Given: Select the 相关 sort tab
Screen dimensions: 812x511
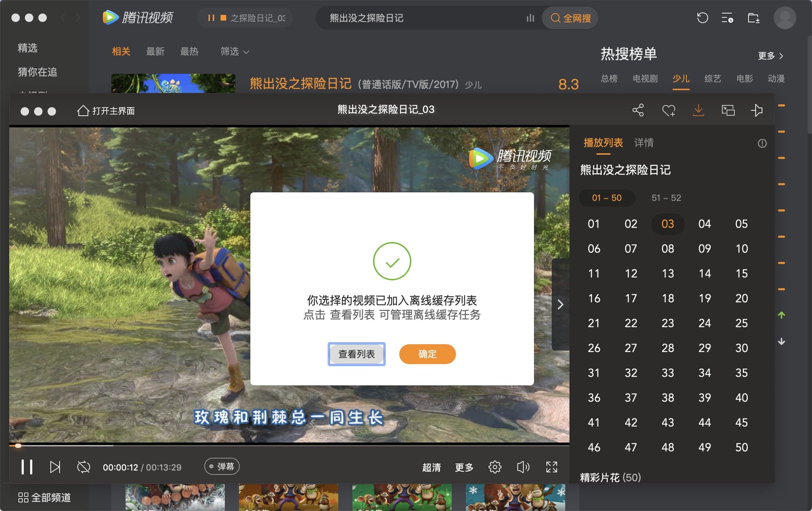Looking at the screenshot, I should click(121, 52).
